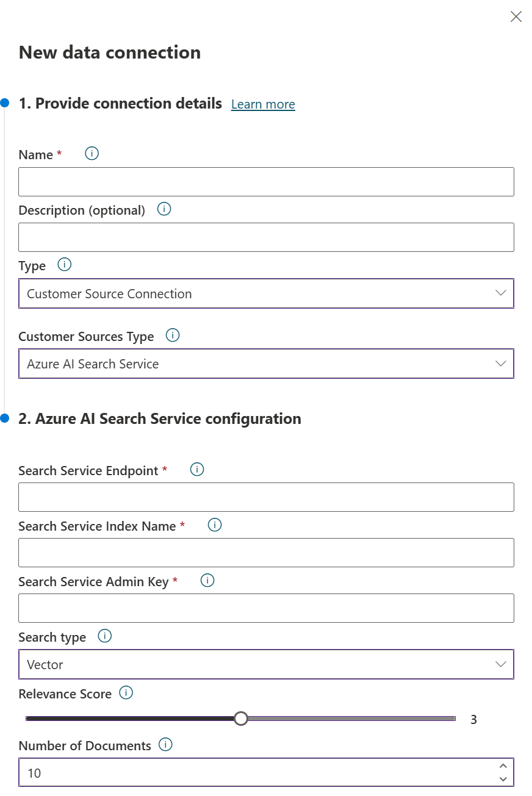Click the Number of Documents info icon
This screenshot has height=796, width=532.
click(x=165, y=745)
